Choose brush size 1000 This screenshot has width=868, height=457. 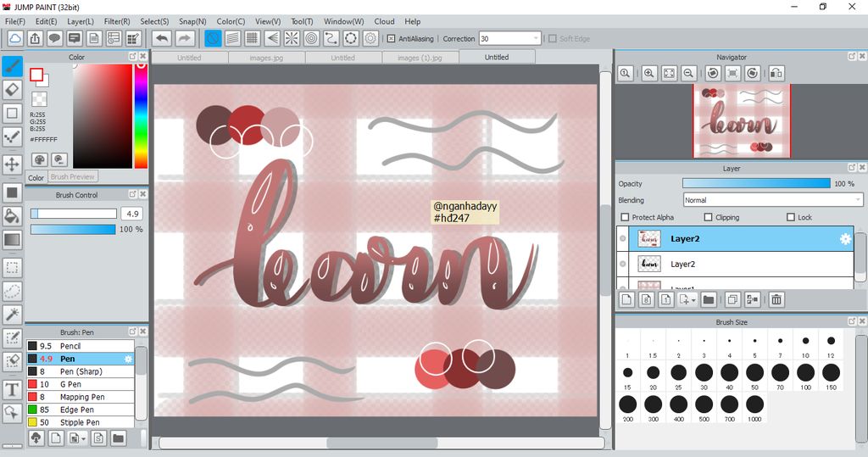click(754, 408)
